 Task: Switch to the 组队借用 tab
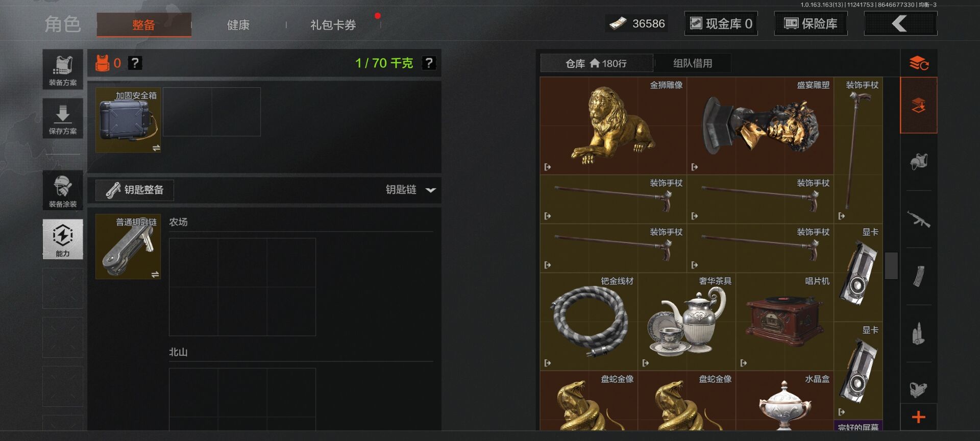(693, 63)
